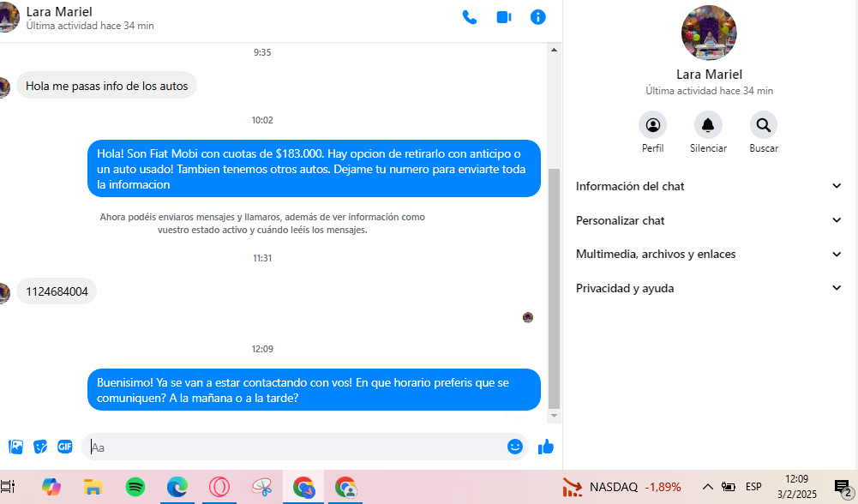This screenshot has width=858, height=504.
Task: Start a video call in the chat header
Action: (x=503, y=17)
